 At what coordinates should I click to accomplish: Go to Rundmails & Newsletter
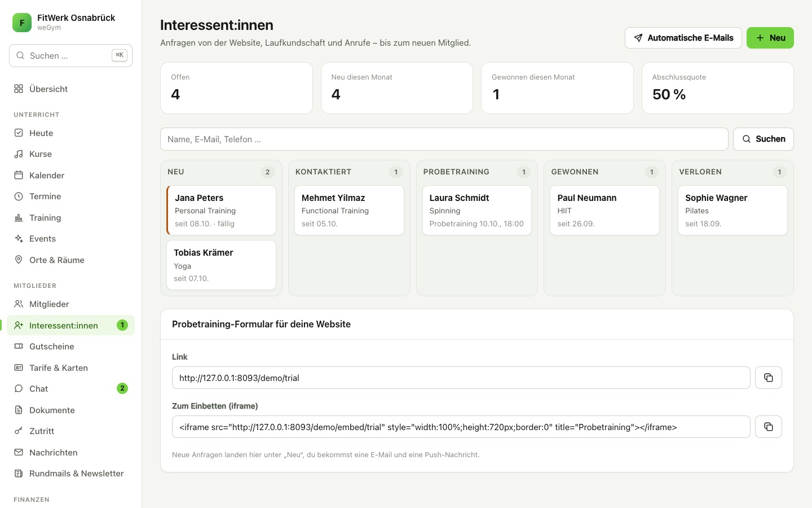70,473
